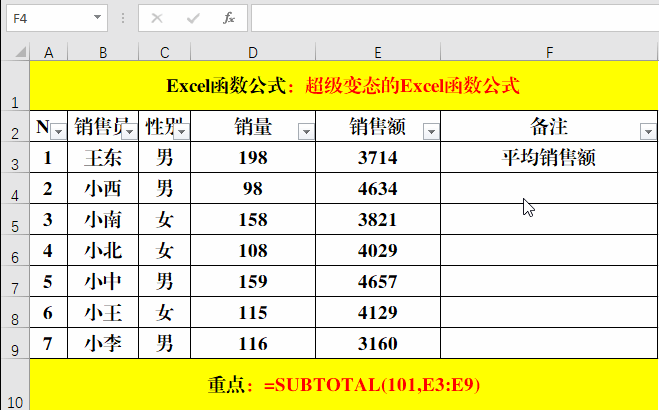Open the 性别 column filter dropdown

coord(182,132)
